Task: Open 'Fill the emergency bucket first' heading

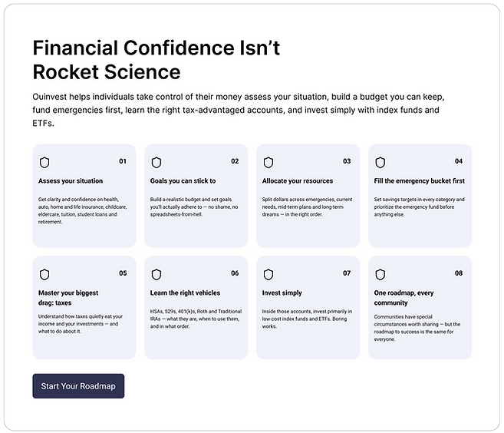Action: pyautogui.click(x=420, y=180)
